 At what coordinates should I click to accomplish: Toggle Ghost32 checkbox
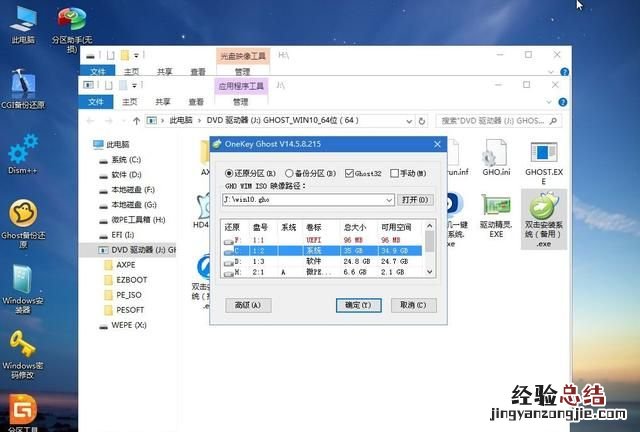click(349, 174)
